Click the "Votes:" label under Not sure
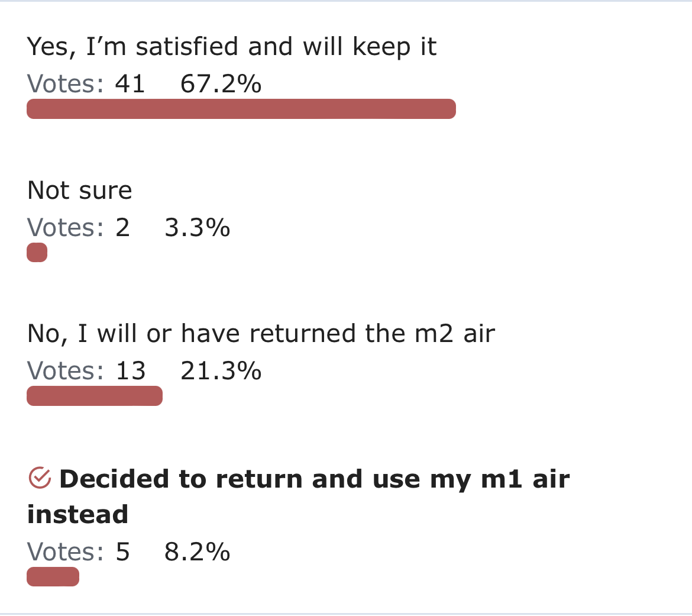Viewport: 692px width, 616px height. tap(66, 227)
